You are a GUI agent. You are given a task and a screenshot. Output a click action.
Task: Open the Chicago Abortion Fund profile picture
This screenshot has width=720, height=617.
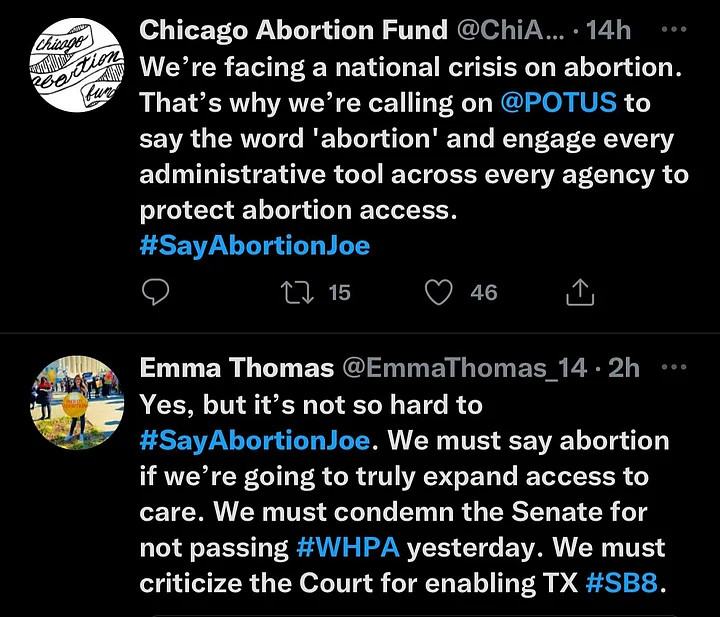[77, 65]
